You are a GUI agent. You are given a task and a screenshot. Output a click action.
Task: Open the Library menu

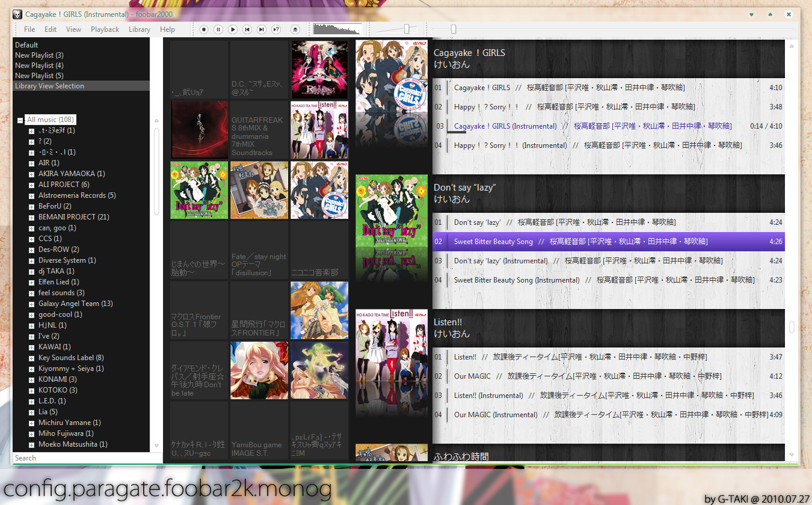pyautogui.click(x=140, y=29)
